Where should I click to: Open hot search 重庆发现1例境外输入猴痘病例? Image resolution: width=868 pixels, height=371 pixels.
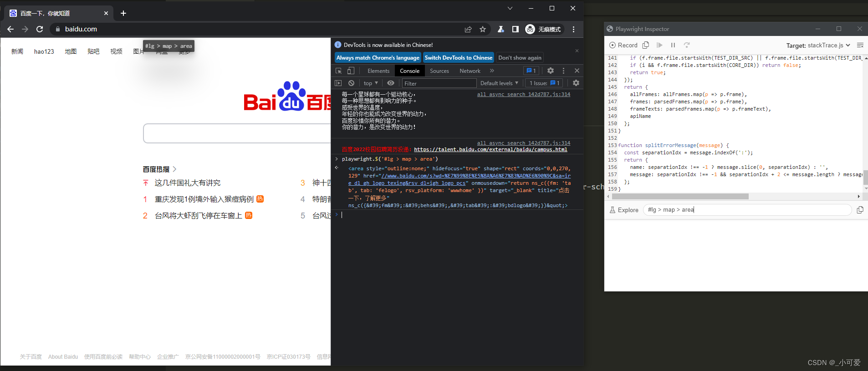[204, 199]
